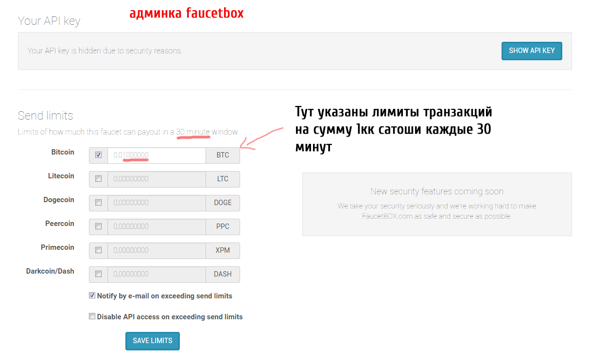
Task: Click the Send limits section heading
Action: [x=45, y=116]
